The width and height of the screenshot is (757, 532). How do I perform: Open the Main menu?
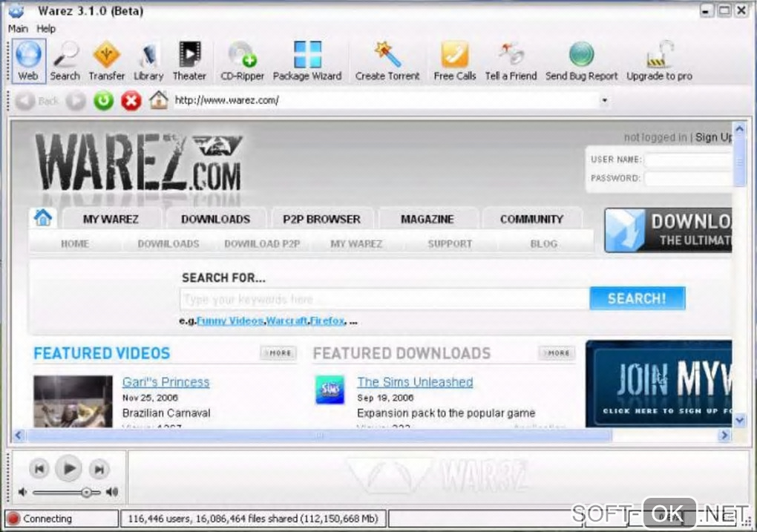pyautogui.click(x=18, y=28)
